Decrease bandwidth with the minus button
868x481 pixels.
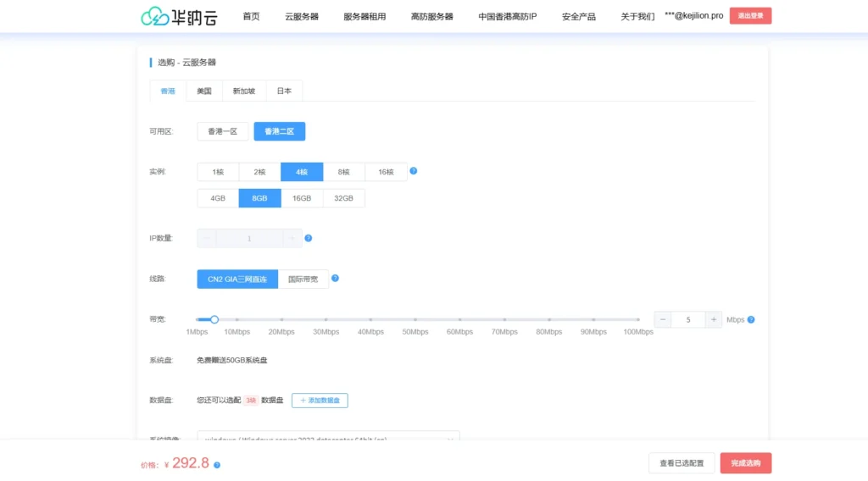(x=662, y=319)
